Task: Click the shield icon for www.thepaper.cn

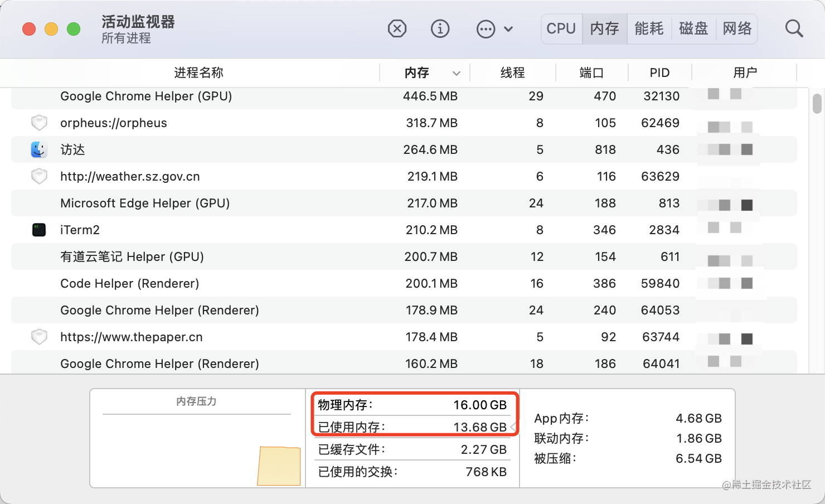Action: 39,337
